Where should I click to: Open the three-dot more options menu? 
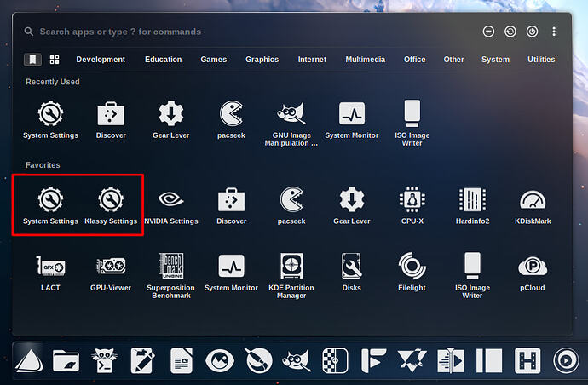click(554, 32)
